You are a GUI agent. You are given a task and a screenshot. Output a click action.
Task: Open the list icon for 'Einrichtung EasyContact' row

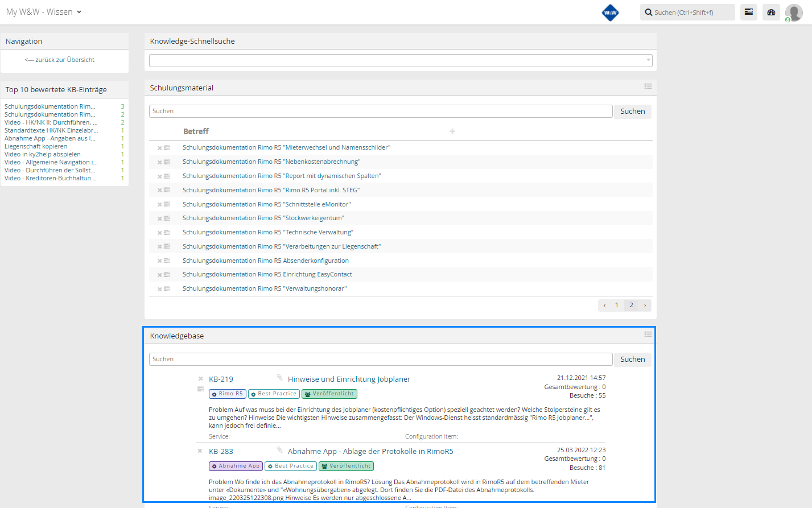[x=167, y=274]
